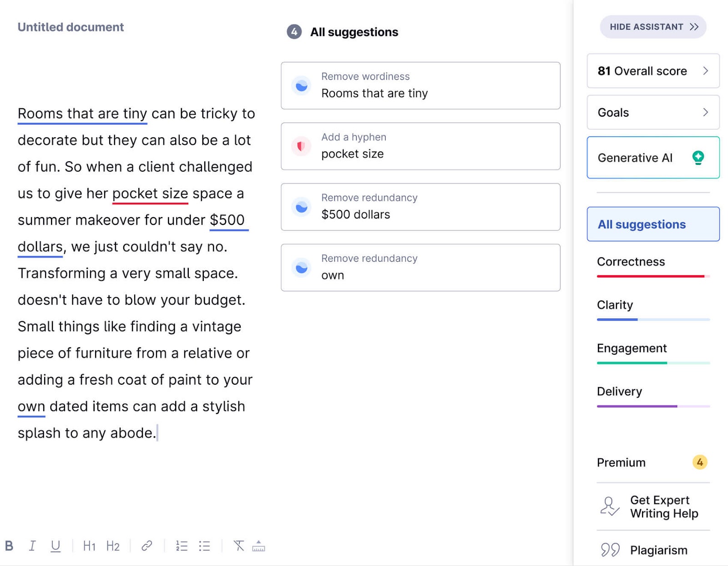Toggle underline formatting
Image resolution: width=728 pixels, height=566 pixels.
coord(55,546)
